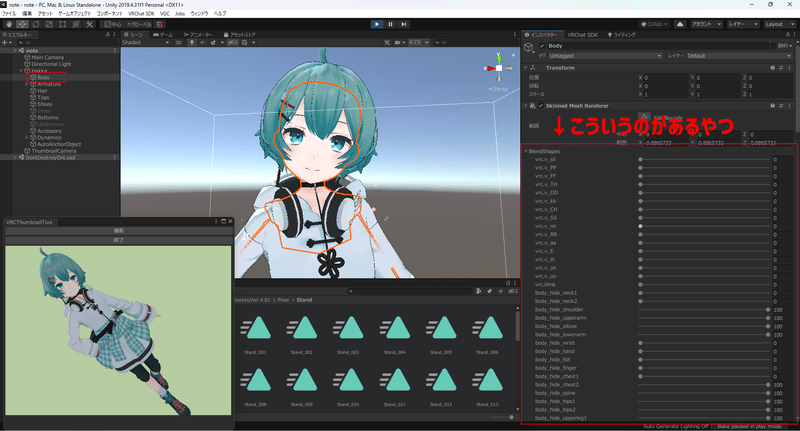The height and width of the screenshot is (431, 800).
Task: Click Transform component help icon
Action: [772, 67]
